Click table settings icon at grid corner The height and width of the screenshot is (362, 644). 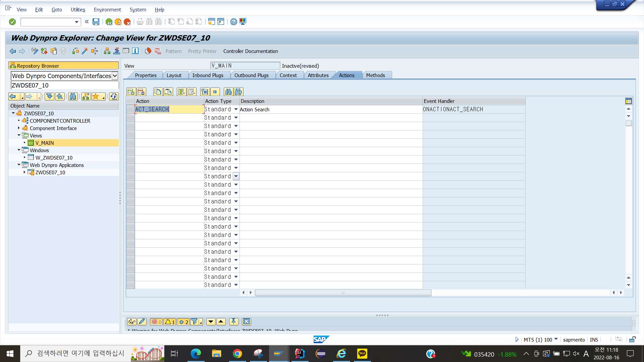[x=629, y=101]
